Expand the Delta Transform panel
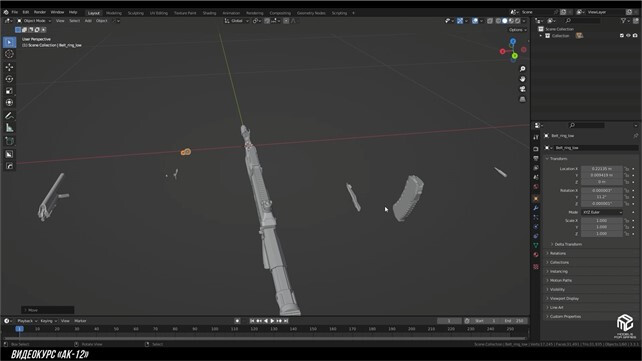 567,244
